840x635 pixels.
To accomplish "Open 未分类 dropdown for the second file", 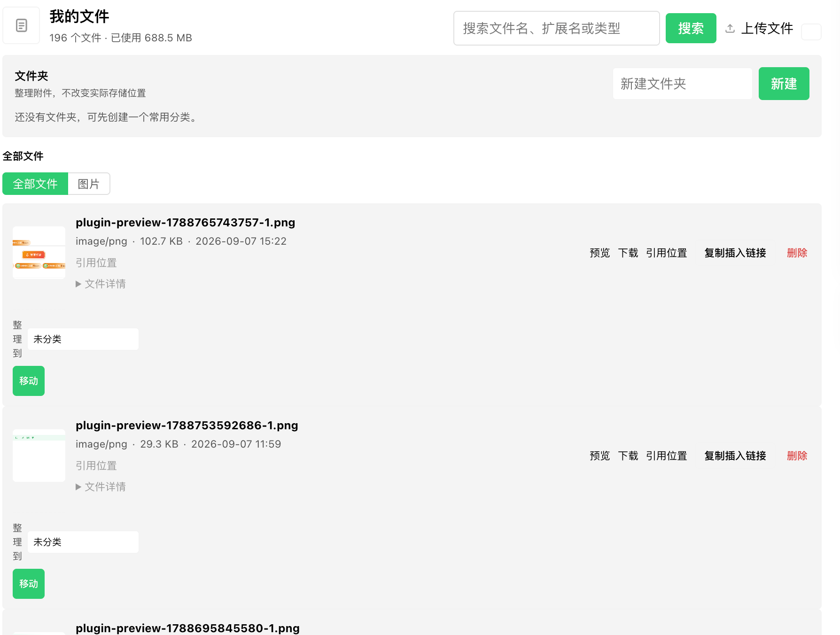I will click(x=83, y=542).
